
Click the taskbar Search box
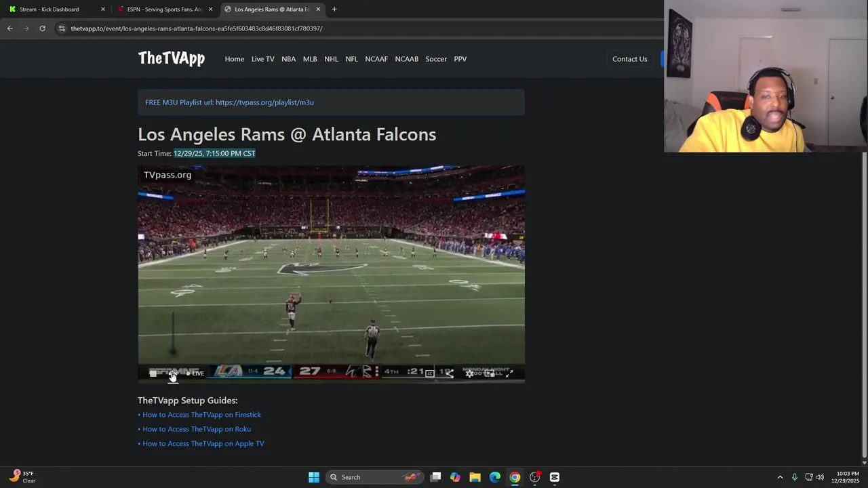(x=374, y=477)
